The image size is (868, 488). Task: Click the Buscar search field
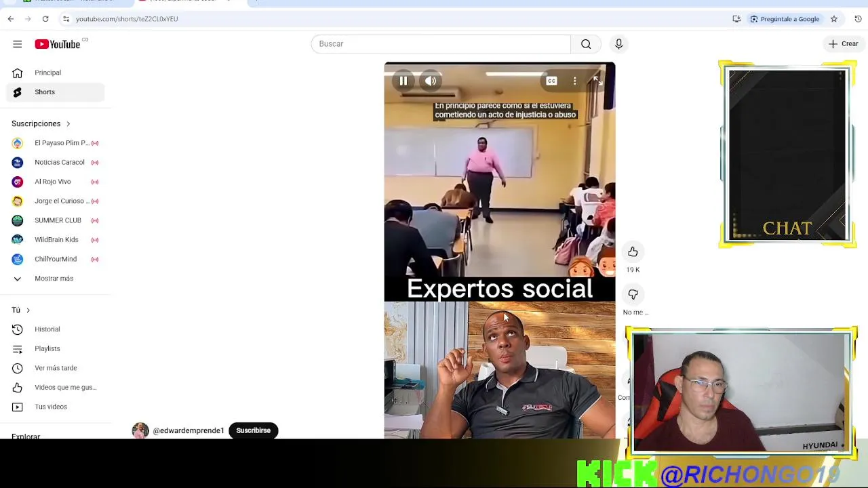pos(441,44)
